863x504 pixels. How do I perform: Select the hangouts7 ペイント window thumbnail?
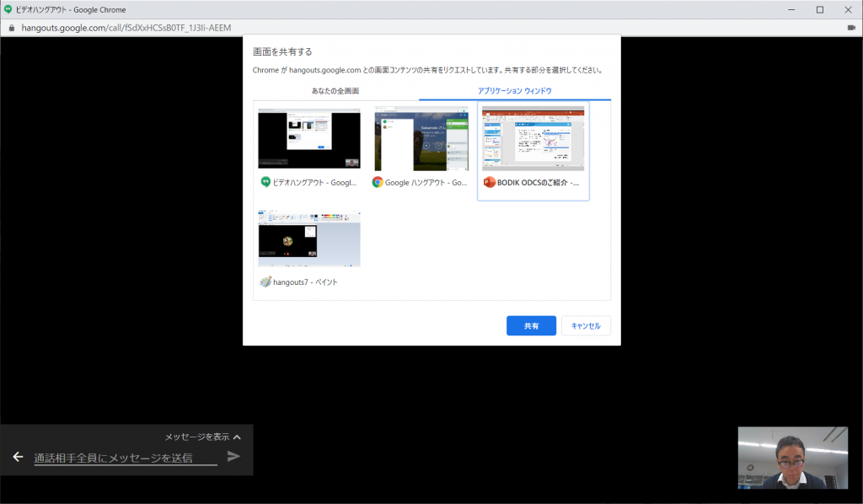tap(308, 239)
